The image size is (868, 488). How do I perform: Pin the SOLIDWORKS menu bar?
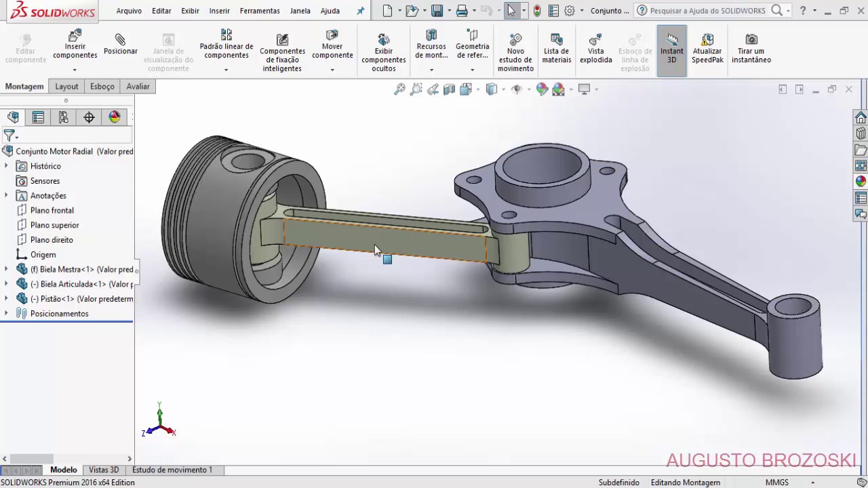360,11
